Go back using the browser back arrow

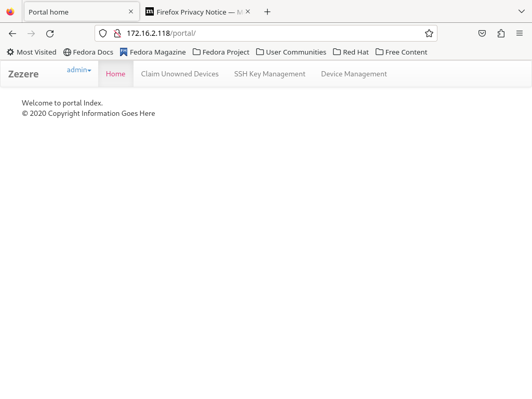12,33
